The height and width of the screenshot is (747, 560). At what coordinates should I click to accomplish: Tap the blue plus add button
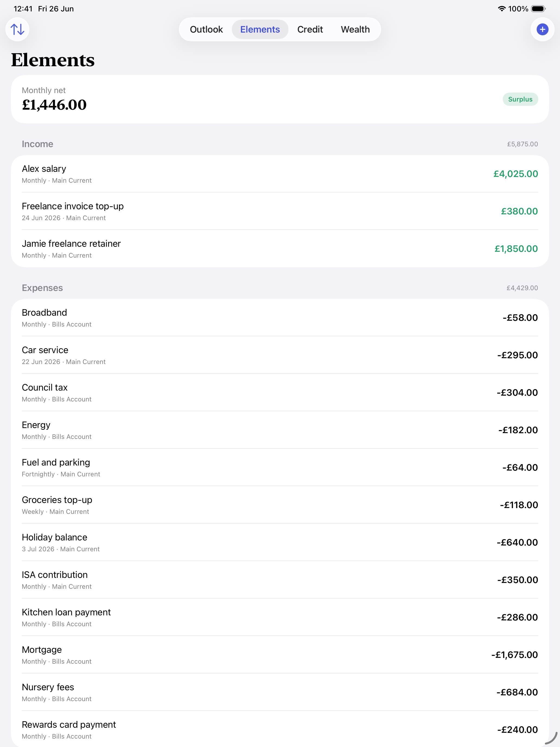coord(542,29)
